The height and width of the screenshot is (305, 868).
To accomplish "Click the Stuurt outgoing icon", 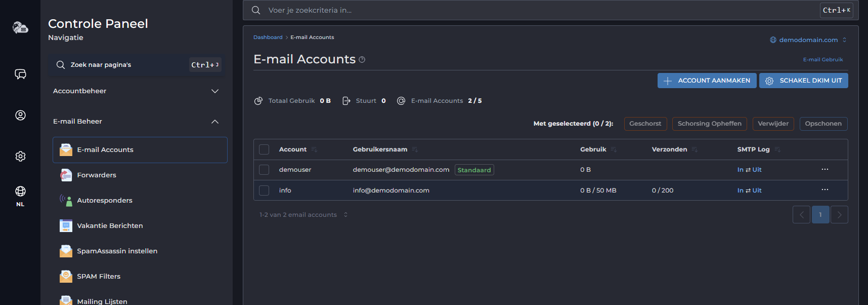I will (346, 101).
